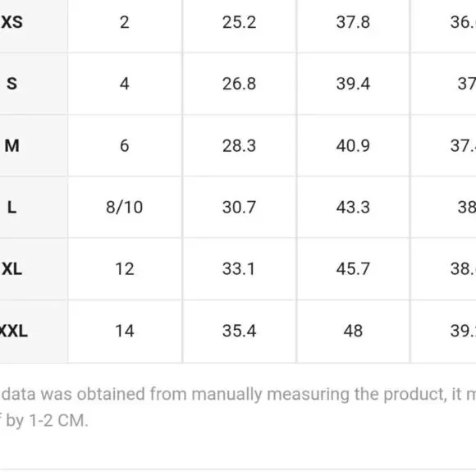The height and width of the screenshot is (476, 476).
Task: Select the XXL size row label
Action: pyautogui.click(x=14, y=331)
